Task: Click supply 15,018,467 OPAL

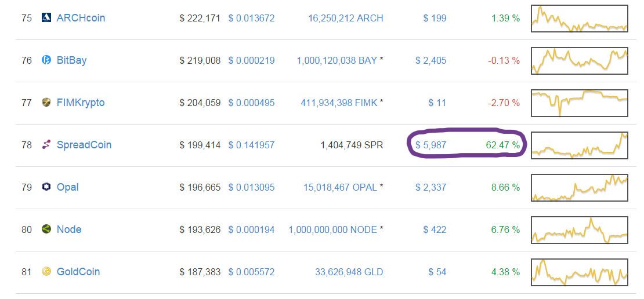Action: pos(340,187)
